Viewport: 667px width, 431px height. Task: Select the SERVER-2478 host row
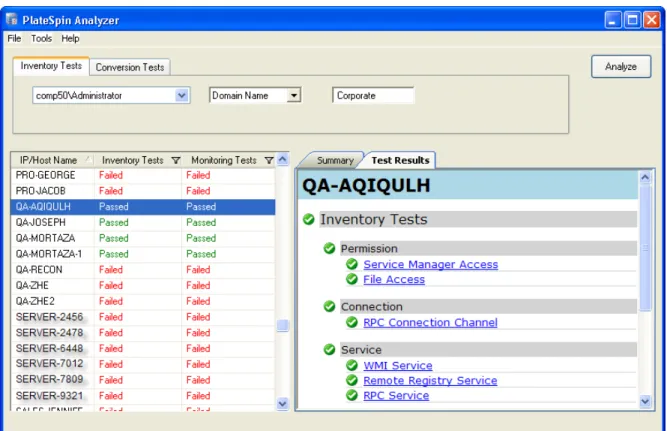143,333
